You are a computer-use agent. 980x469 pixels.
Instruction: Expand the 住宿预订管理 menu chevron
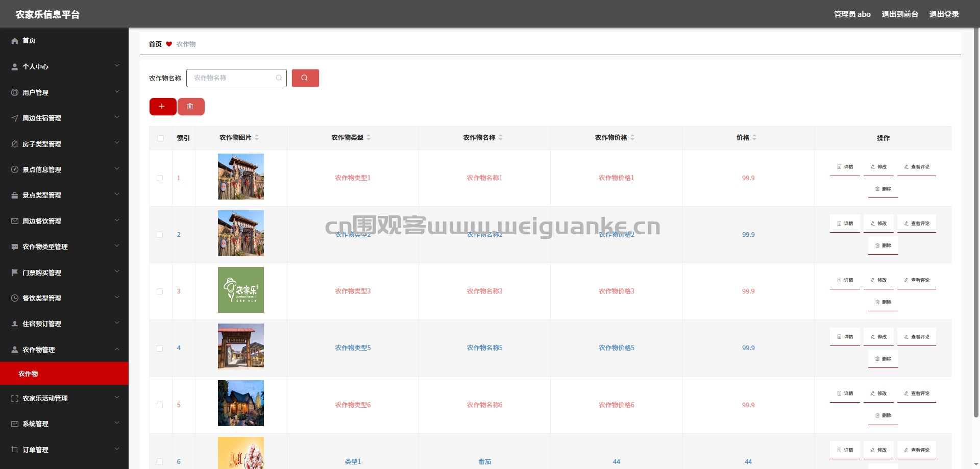point(117,323)
